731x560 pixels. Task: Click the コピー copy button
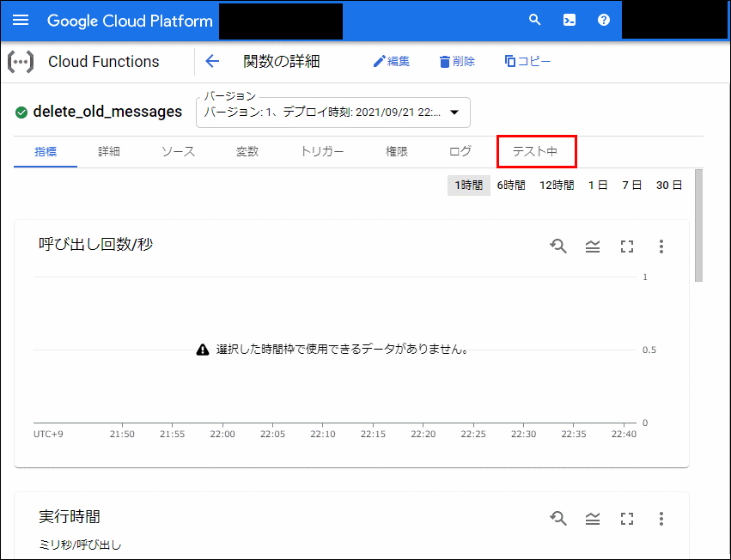tap(527, 61)
